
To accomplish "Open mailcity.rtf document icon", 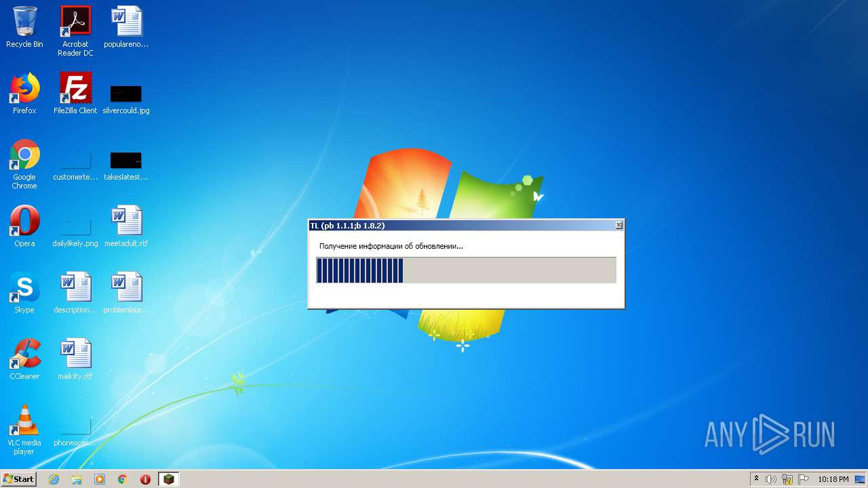I will (x=75, y=359).
